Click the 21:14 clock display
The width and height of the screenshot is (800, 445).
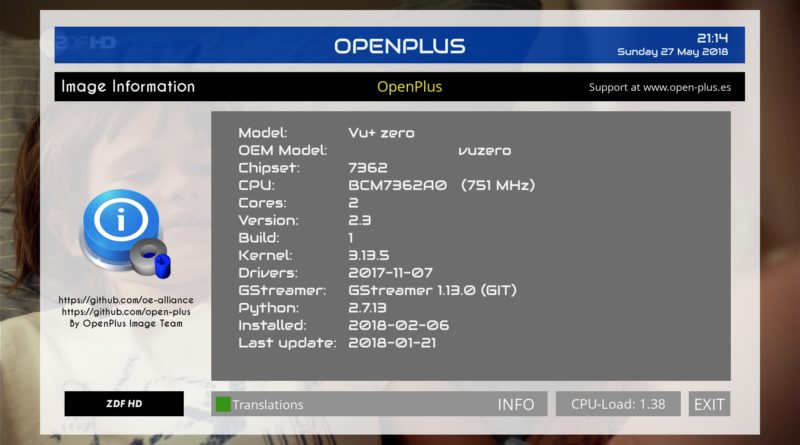pos(712,38)
